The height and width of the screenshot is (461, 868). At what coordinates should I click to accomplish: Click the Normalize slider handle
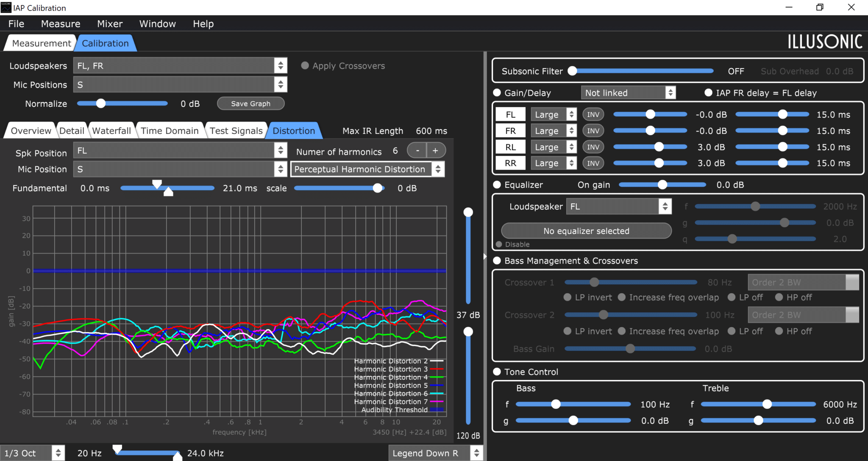point(100,103)
